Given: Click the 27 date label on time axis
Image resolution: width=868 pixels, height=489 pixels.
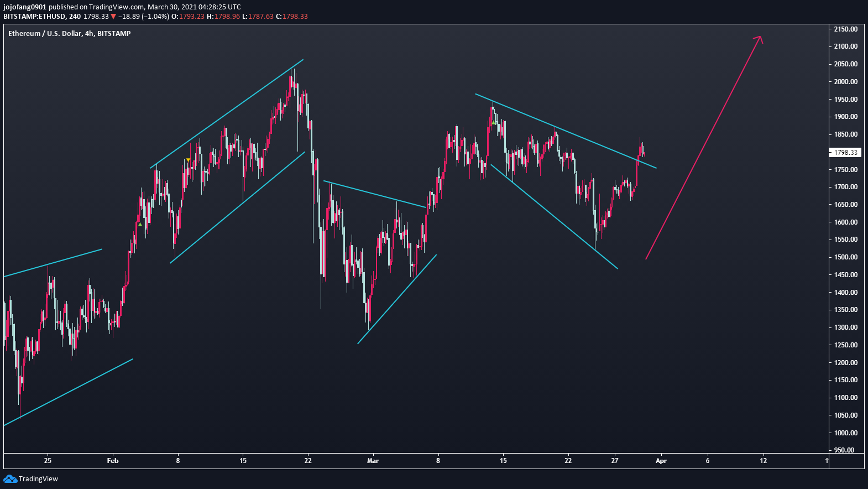Looking at the screenshot, I should click(x=615, y=461).
